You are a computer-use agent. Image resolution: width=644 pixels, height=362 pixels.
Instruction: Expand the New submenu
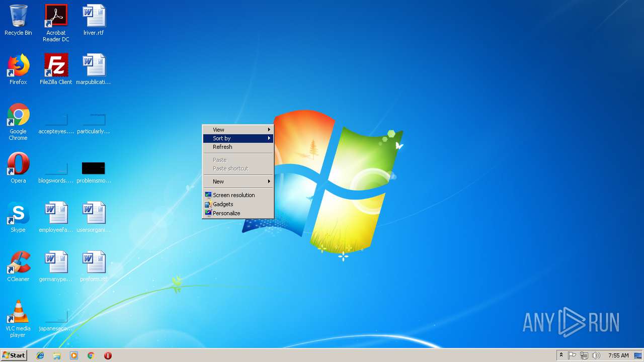tap(238, 182)
